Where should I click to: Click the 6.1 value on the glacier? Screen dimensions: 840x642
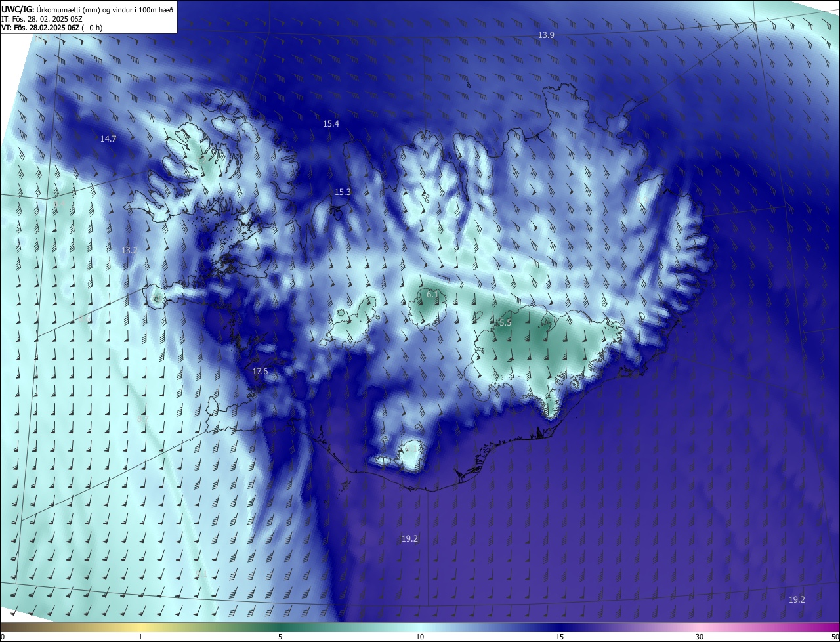[x=432, y=295]
